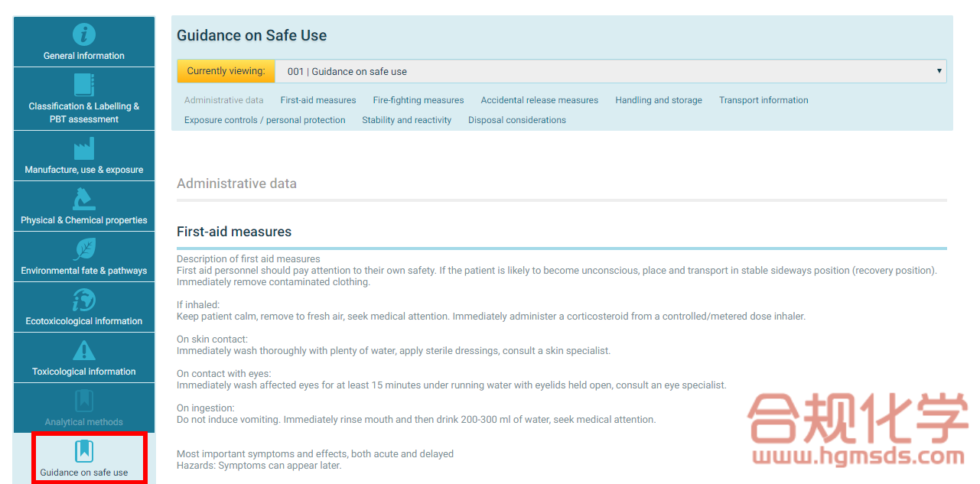Jump to Stability and reactivity link
The image size is (980, 484).
point(407,120)
